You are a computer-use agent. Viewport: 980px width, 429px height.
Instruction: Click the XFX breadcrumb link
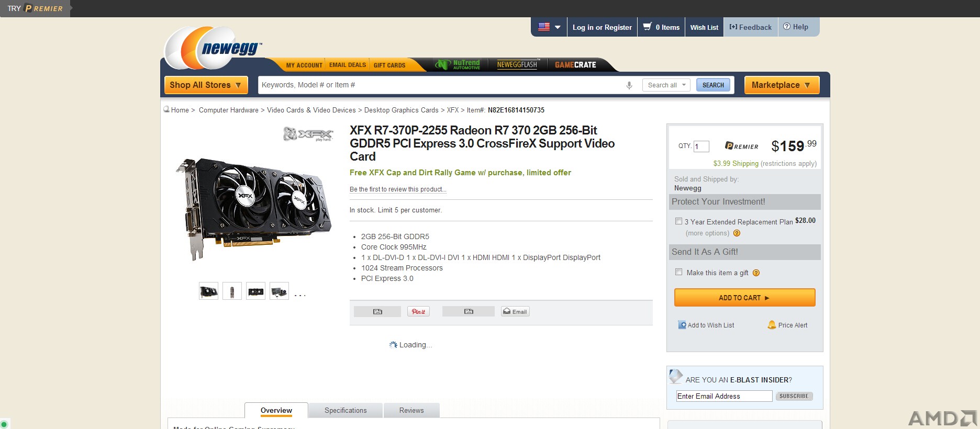point(453,110)
